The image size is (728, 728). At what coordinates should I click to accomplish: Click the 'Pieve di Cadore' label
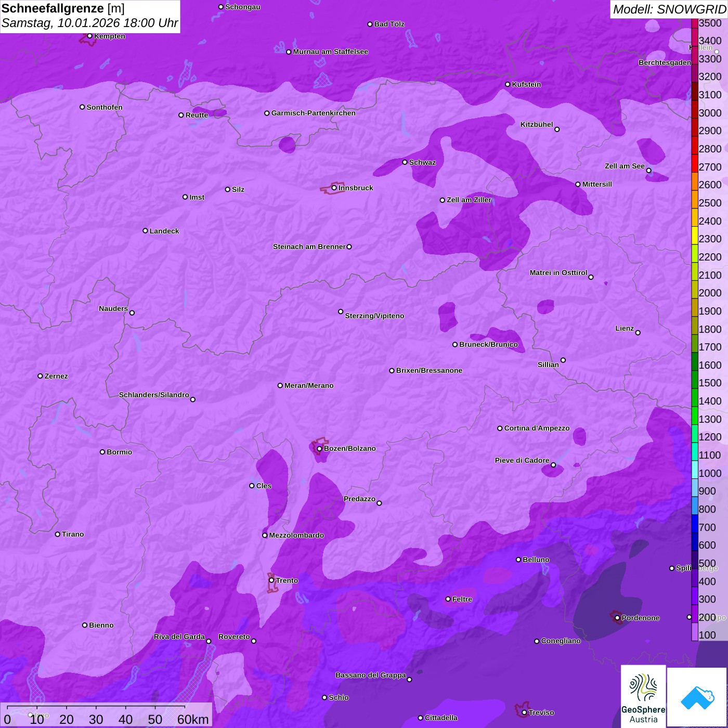point(522,460)
